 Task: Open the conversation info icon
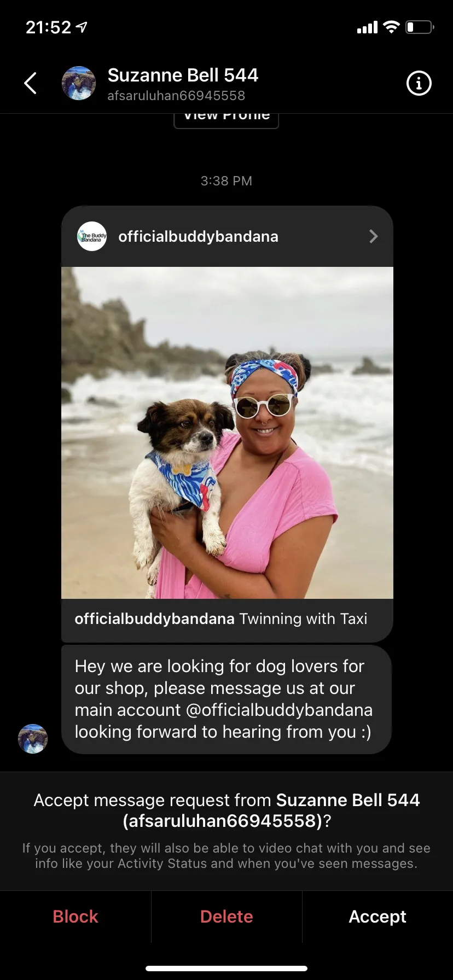click(x=419, y=83)
